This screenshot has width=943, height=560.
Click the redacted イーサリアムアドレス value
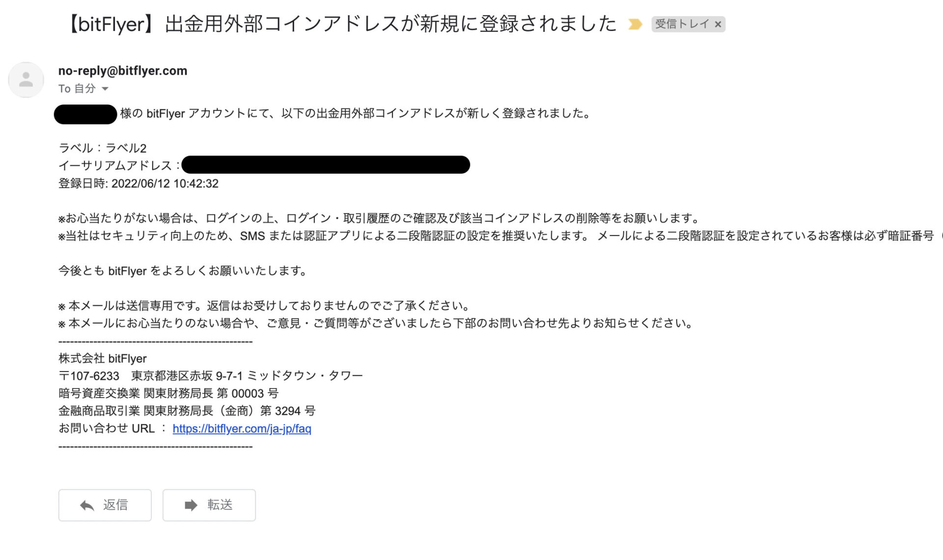pyautogui.click(x=326, y=165)
